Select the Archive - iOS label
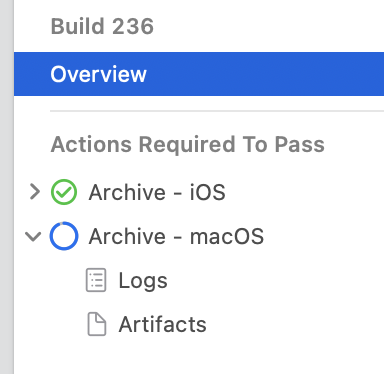The image size is (384, 374). tap(157, 192)
